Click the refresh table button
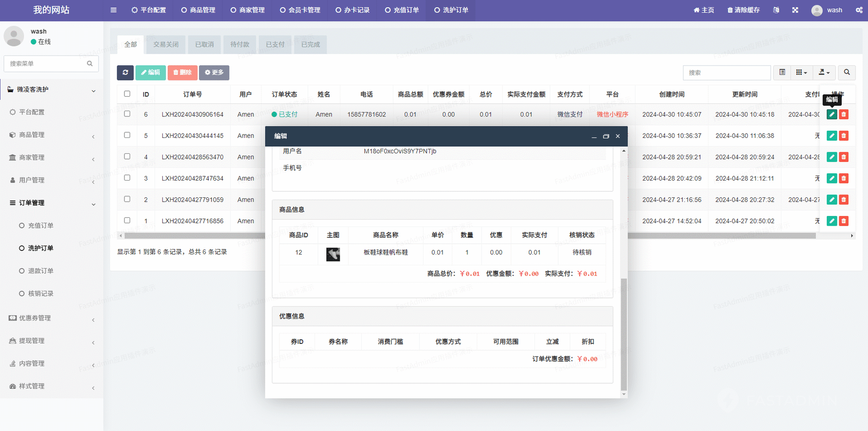868x431 pixels. tap(125, 72)
